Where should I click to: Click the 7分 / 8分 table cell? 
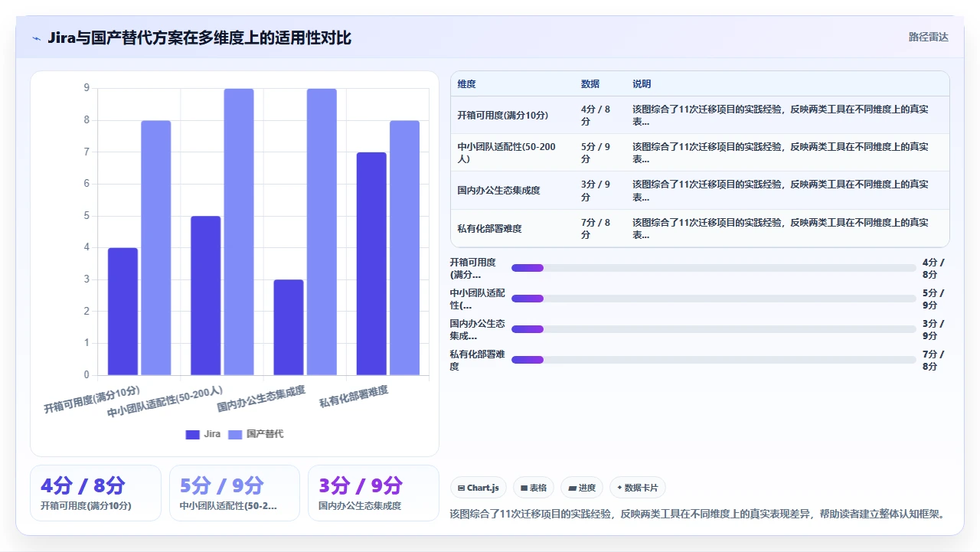click(x=596, y=228)
